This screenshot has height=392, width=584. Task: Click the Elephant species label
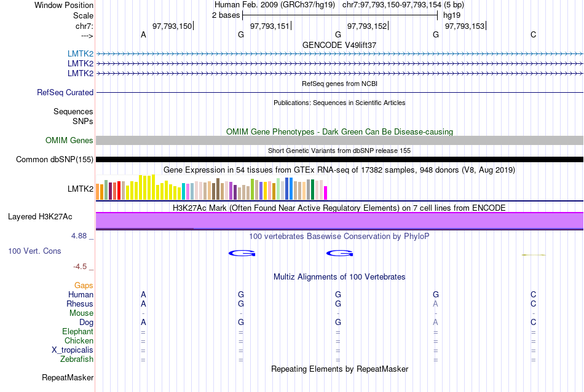(x=78, y=331)
